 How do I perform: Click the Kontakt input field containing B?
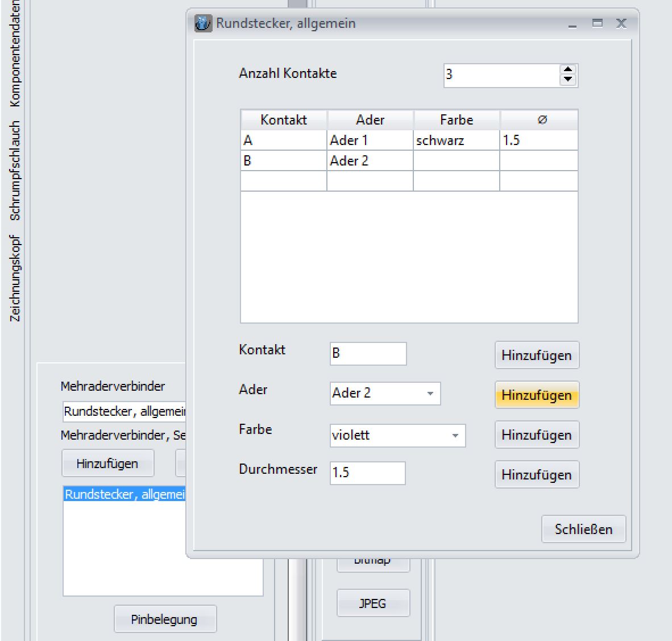pos(368,353)
